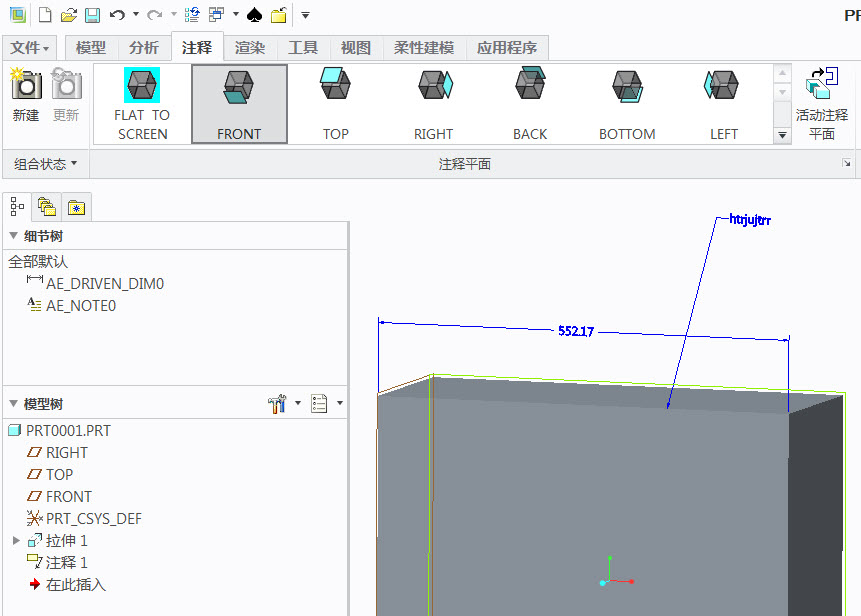Viewport: 861px width, 616px height.
Task: Switch to the 渲染 tab
Action: pyautogui.click(x=250, y=48)
